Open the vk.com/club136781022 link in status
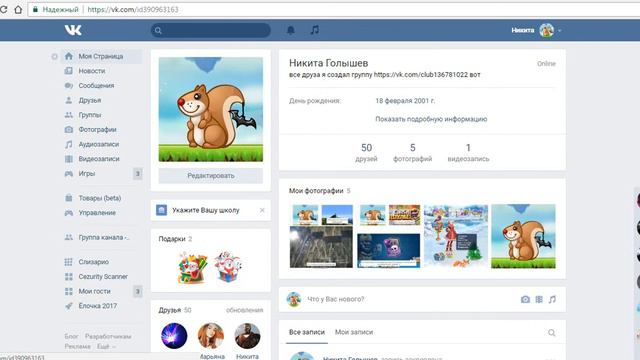640x360 pixels. 421,75
